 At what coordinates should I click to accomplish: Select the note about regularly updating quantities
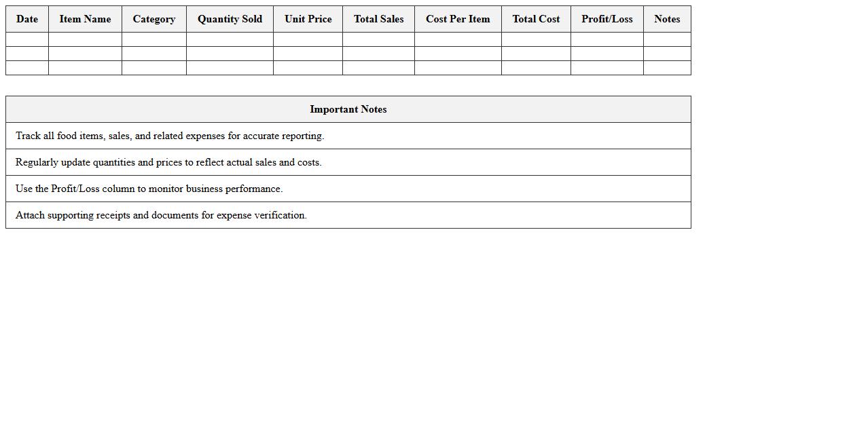pos(168,162)
